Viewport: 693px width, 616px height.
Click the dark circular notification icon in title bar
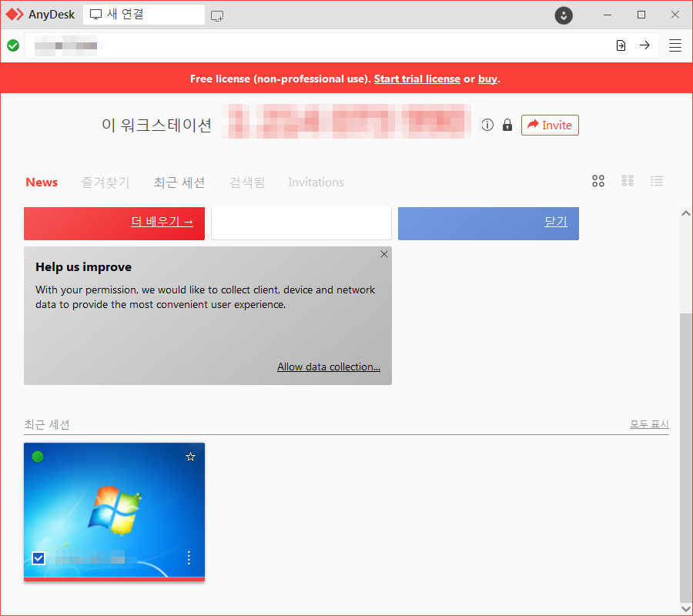coord(563,15)
